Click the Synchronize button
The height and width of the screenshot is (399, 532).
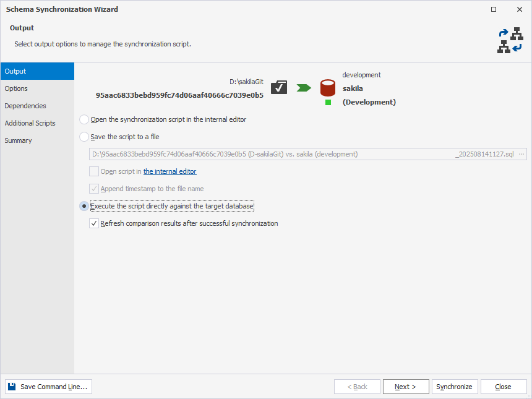pyautogui.click(x=455, y=386)
